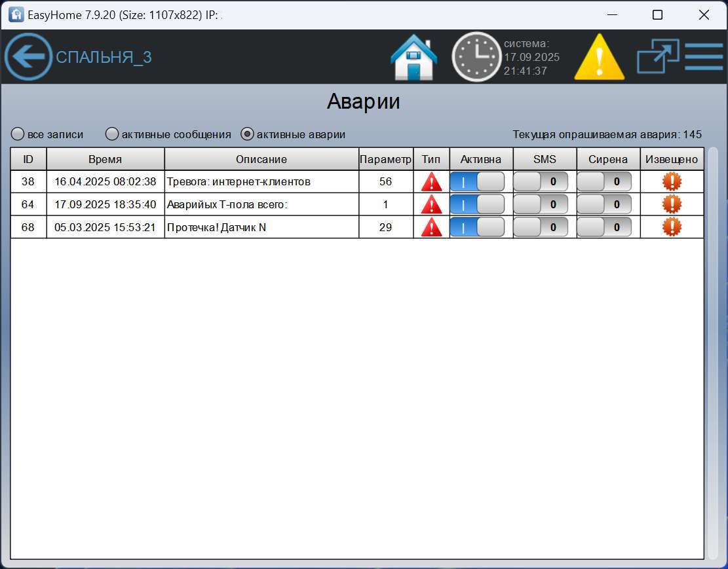Select the 'активные аварии' radio button
728x569 pixels.
(247, 134)
